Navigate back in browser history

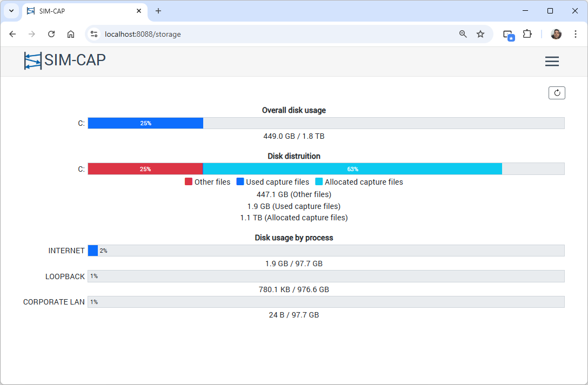coord(12,34)
